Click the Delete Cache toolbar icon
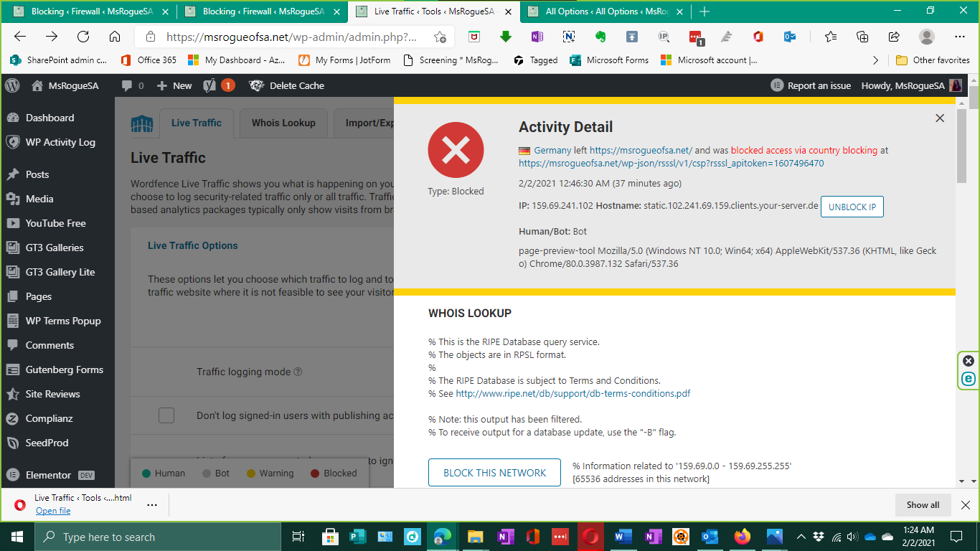This screenshot has height=551, width=980. [257, 85]
